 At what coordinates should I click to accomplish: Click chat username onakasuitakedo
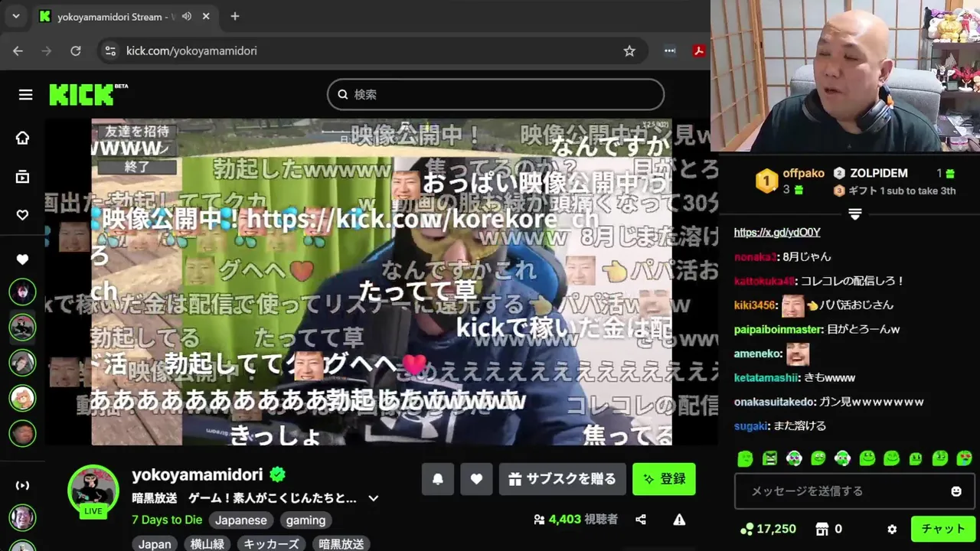pyautogui.click(x=774, y=402)
